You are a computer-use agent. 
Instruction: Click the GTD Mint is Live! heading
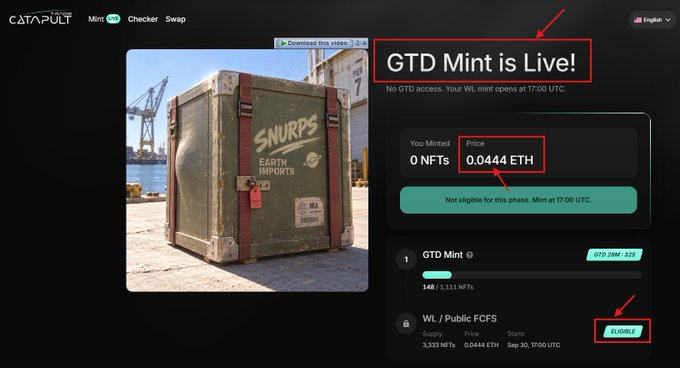(x=481, y=62)
